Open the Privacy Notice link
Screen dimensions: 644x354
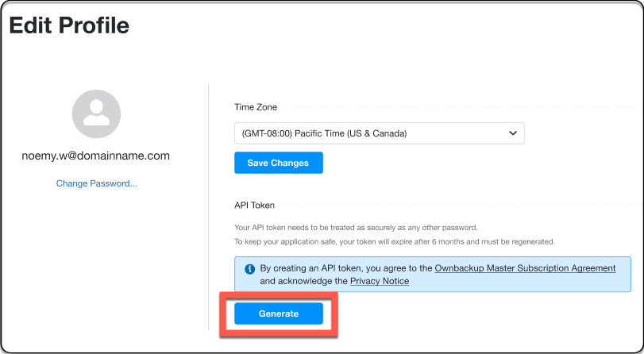[x=380, y=281]
